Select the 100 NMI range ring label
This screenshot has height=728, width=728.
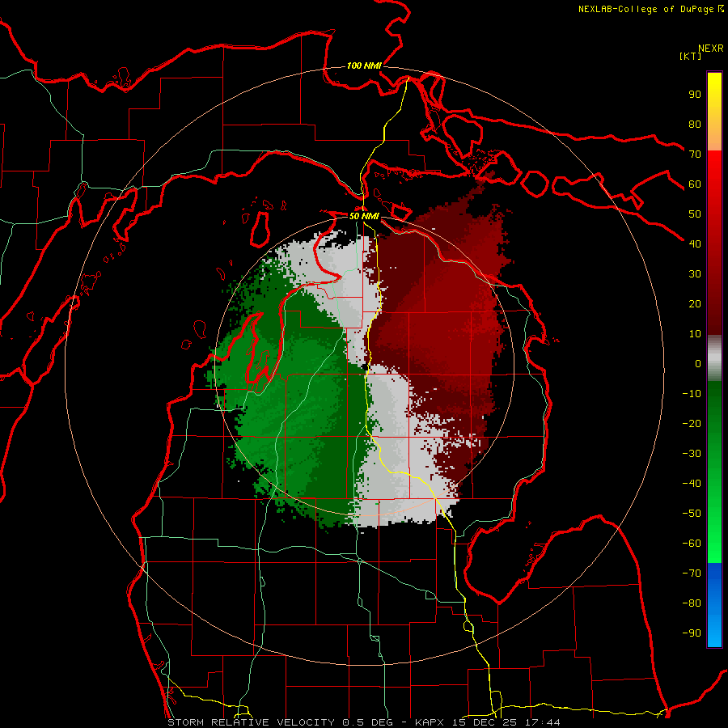pyautogui.click(x=364, y=66)
